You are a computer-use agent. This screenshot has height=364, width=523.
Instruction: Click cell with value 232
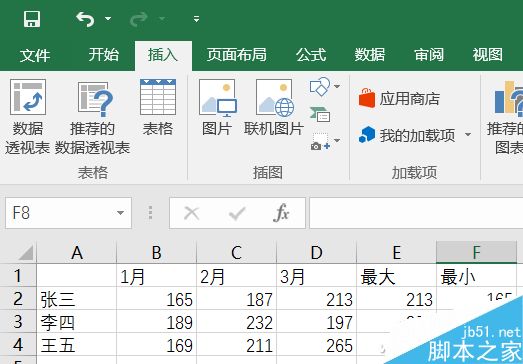pos(236,322)
